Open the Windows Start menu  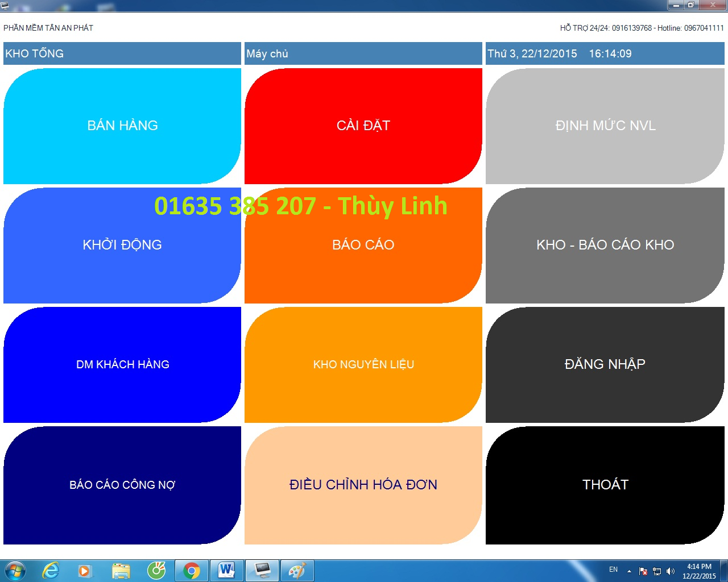pos(15,571)
